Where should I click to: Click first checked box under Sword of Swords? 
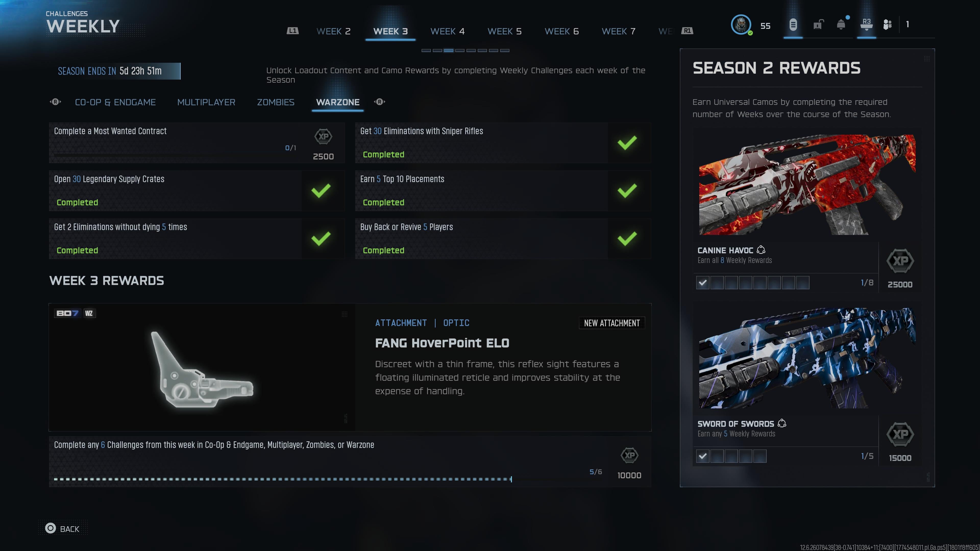click(703, 456)
